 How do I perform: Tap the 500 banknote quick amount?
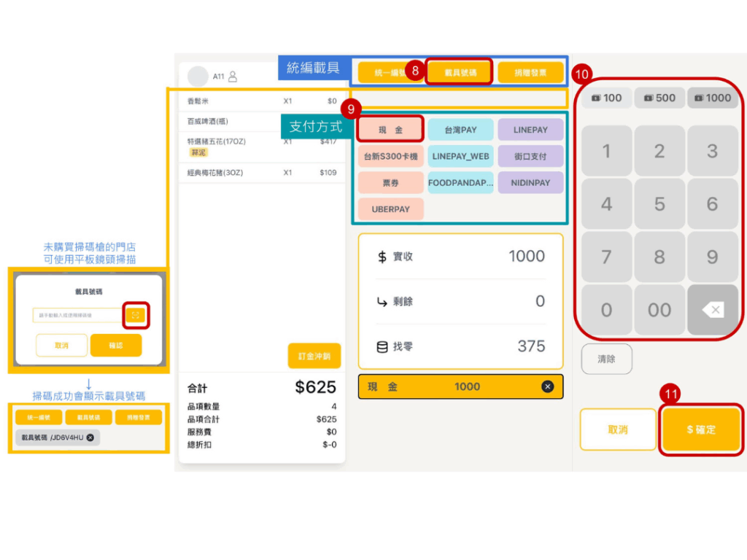coord(659,98)
